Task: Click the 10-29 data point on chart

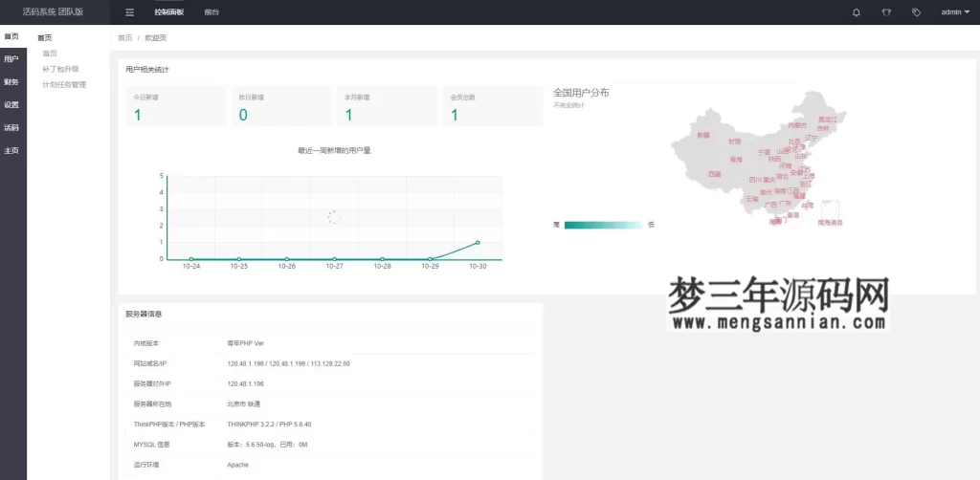Action: 430,259
